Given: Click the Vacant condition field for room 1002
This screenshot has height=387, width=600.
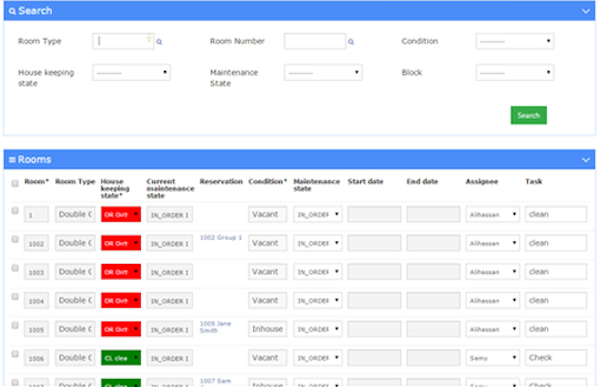Looking at the screenshot, I should 267,243.
